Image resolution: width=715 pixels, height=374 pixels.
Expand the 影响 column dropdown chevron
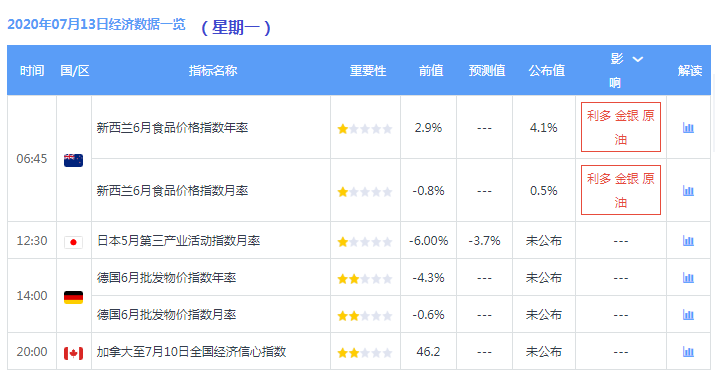click(637, 59)
